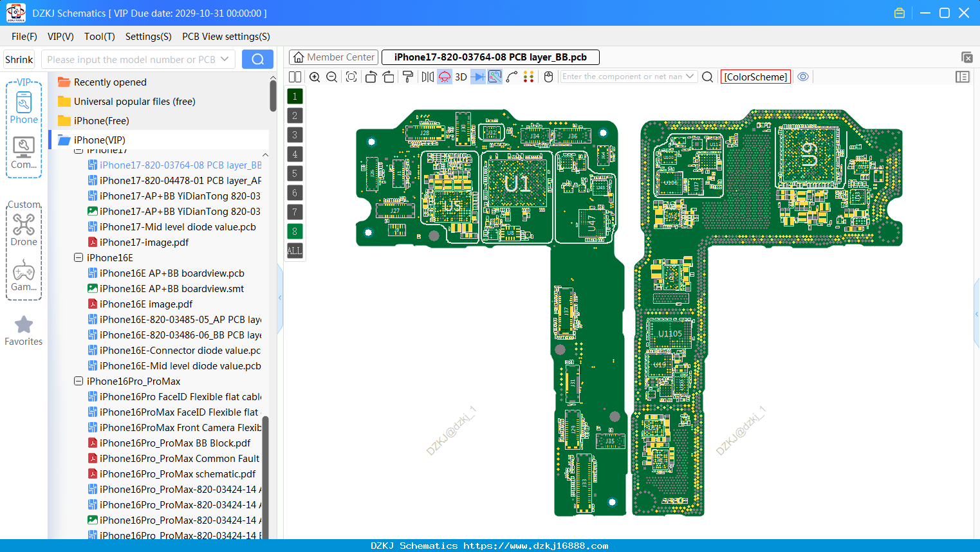The width and height of the screenshot is (980, 552).
Task: Open the component or net name dropdown
Action: [690, 77]
